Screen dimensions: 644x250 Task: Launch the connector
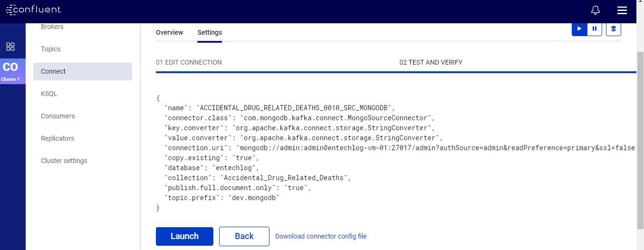coord(184,236)
